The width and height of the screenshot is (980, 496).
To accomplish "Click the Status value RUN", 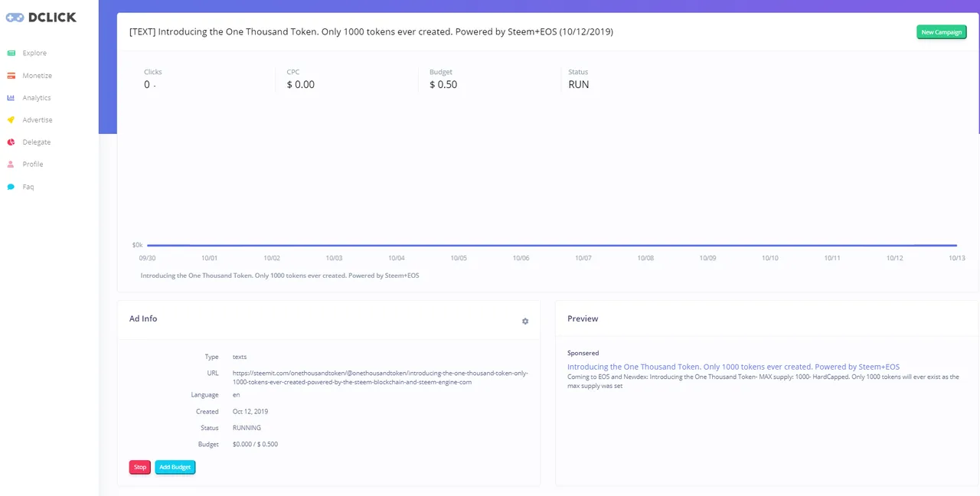I will 579,85.
